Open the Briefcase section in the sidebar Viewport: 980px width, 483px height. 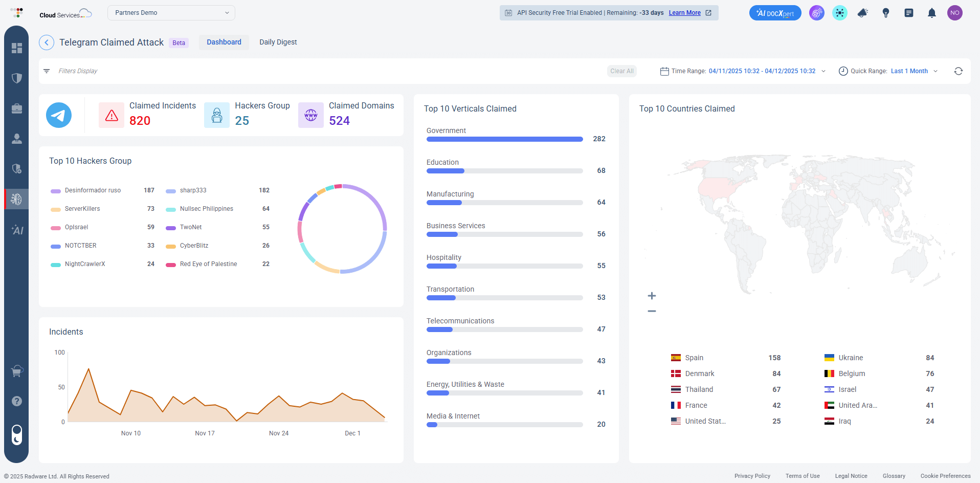(x=17, y=108)
